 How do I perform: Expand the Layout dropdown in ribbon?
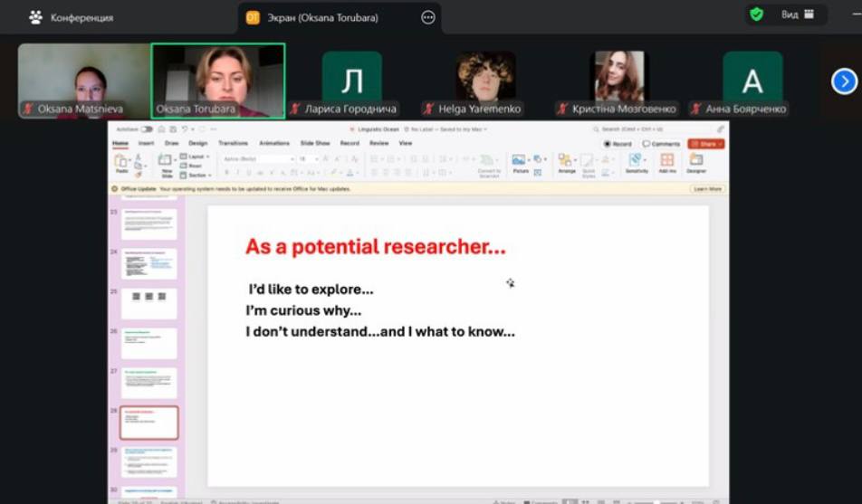(x=196, y=156)
